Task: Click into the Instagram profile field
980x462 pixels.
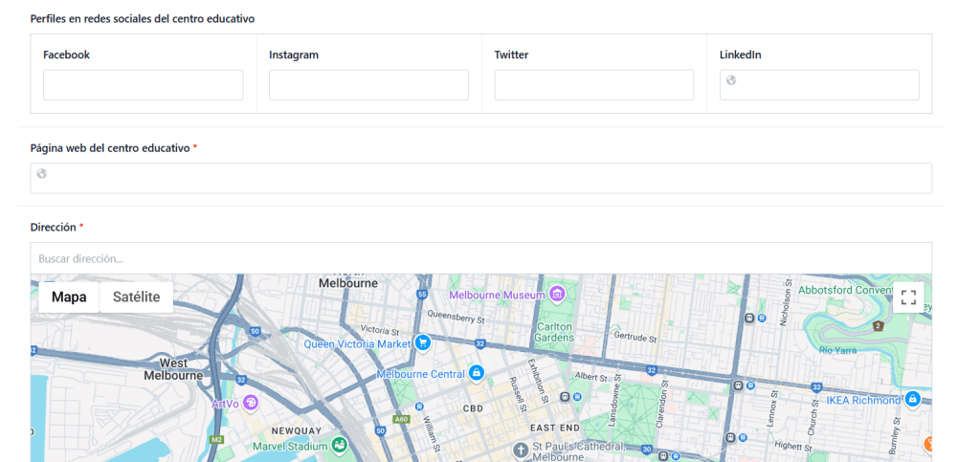Action: (x=368, y=85)
